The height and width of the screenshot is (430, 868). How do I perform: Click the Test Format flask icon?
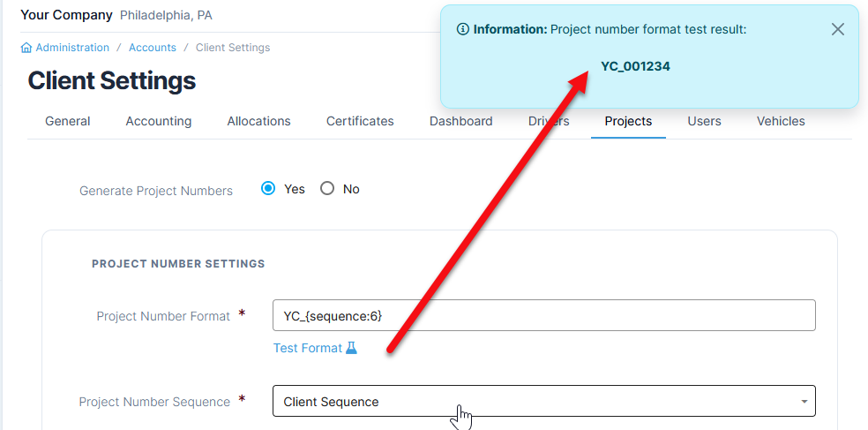(351, 348)
